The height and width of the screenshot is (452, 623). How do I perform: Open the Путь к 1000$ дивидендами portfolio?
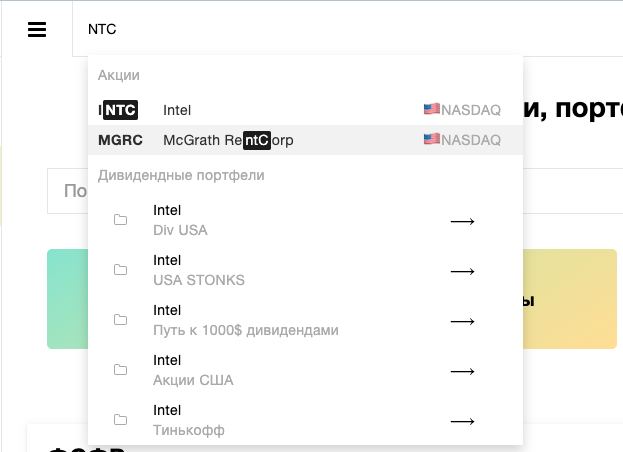(305, 321)
